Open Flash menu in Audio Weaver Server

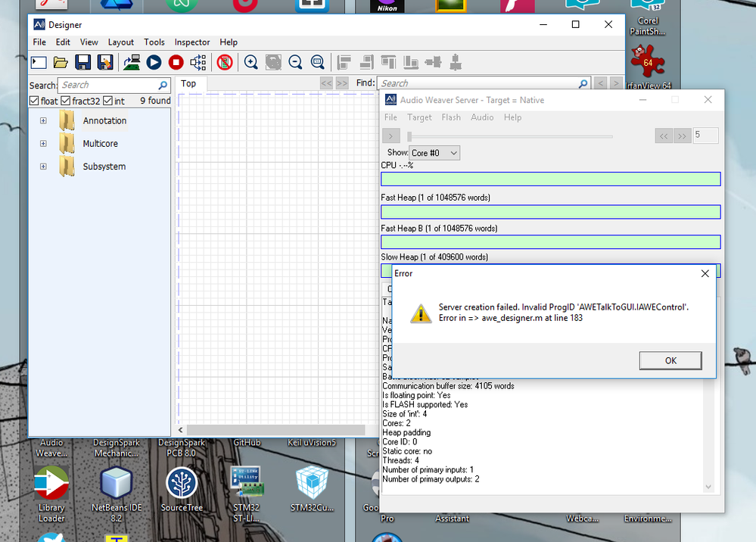click(451, 117)
